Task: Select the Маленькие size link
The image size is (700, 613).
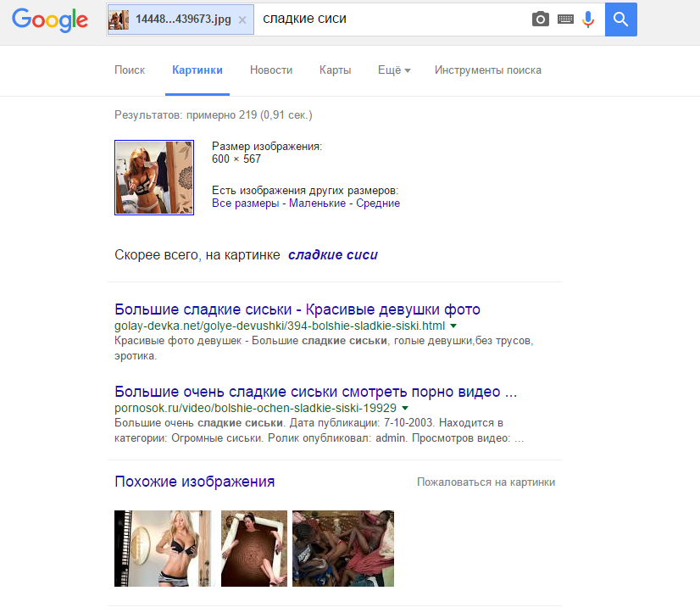Action: pyautogui.click(x=317, y=203)
